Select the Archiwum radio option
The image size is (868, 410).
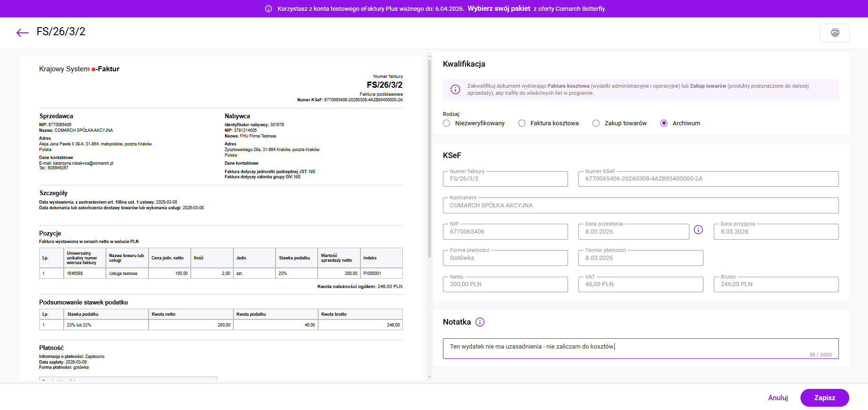pyautogui.click(x=664, y=123)
